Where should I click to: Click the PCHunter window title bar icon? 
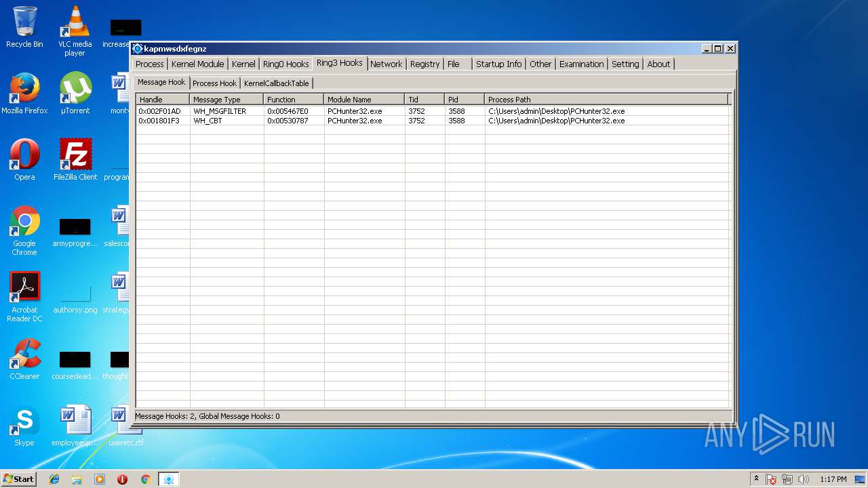click(x=138, y=49)
